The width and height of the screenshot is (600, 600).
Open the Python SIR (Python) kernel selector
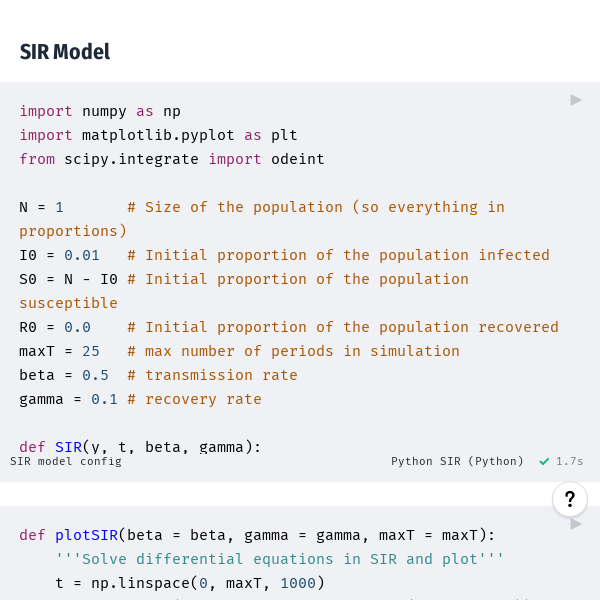(457, 461)
